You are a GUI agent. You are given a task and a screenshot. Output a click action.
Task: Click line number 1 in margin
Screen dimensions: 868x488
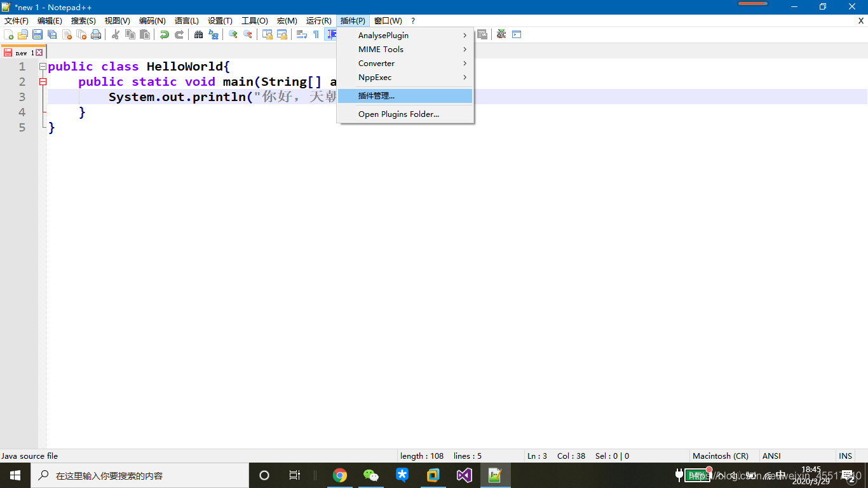pos(22,67)
